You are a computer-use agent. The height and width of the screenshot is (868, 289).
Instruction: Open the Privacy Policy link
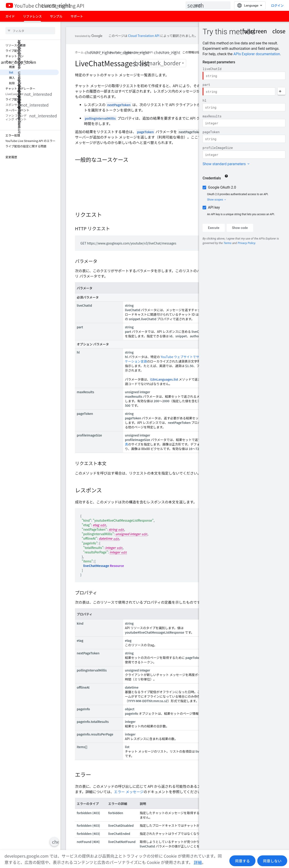[x=246, y=243]
